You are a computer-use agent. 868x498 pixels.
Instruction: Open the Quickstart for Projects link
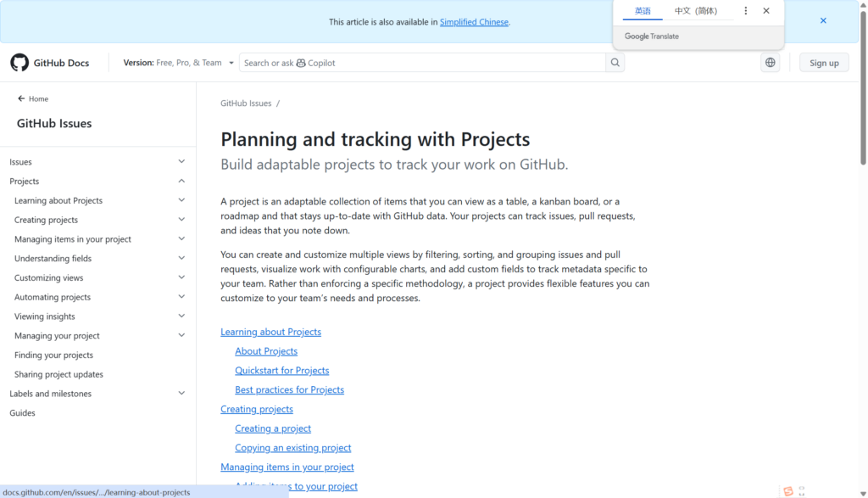[281, 371]
